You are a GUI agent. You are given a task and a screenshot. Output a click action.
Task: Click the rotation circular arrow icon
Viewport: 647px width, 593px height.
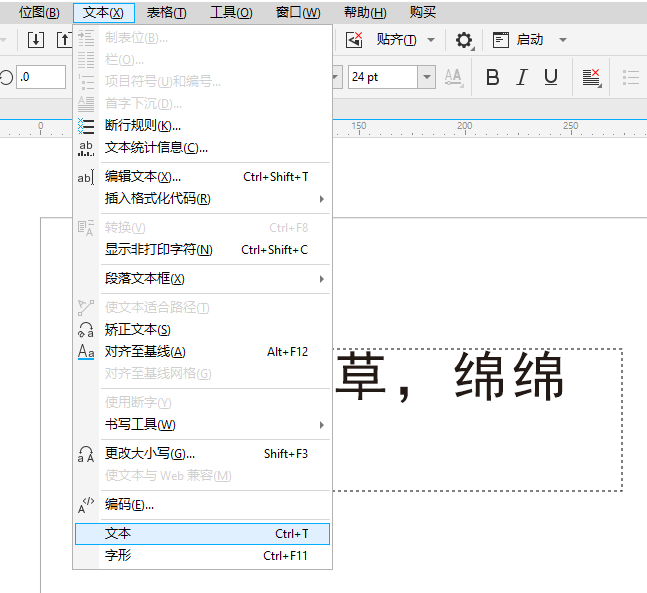pyautogui.click(x=6, y=77)
